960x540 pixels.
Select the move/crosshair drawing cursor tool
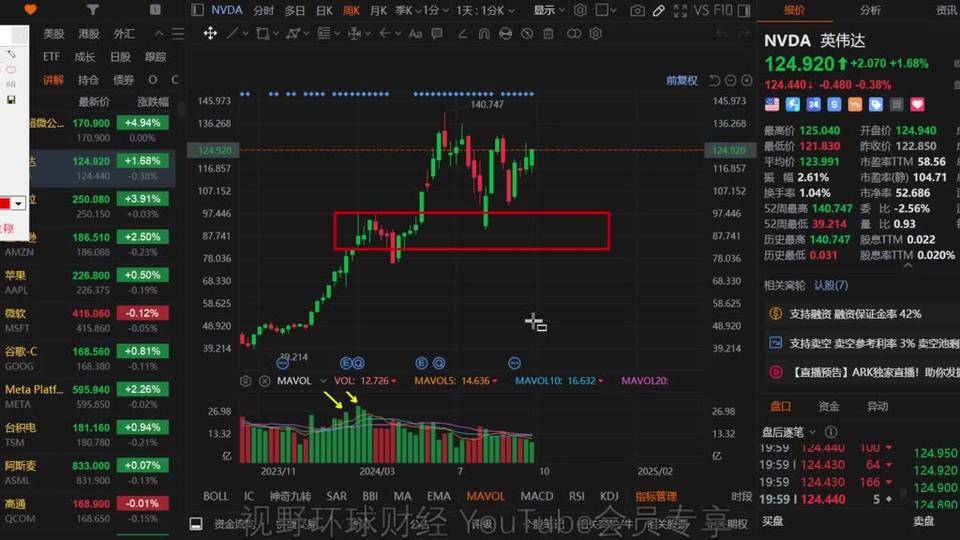[x=210, y=33]
